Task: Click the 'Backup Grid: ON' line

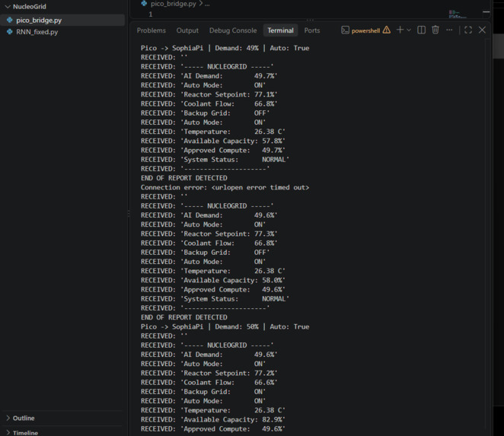Action: (203, 392)
